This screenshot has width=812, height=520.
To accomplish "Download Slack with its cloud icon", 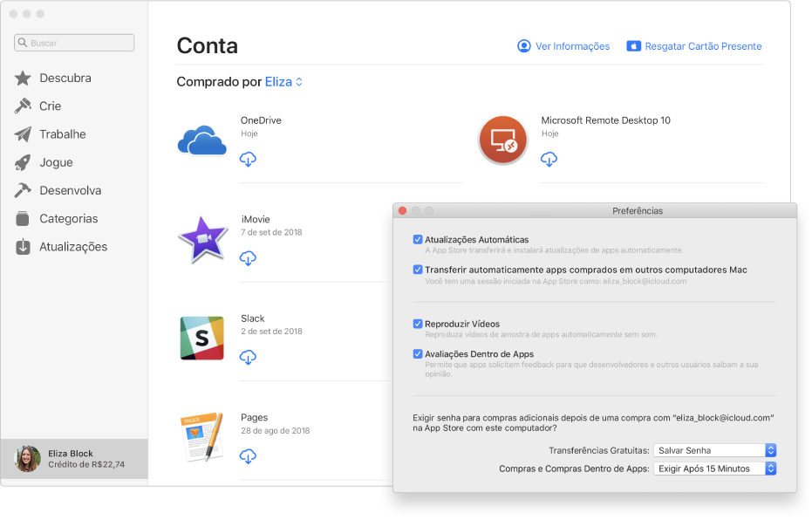I will (x=248, y=357).
